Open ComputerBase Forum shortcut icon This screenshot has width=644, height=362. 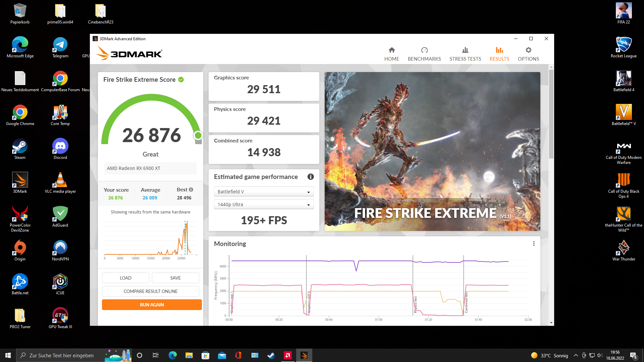coord(60,81)
